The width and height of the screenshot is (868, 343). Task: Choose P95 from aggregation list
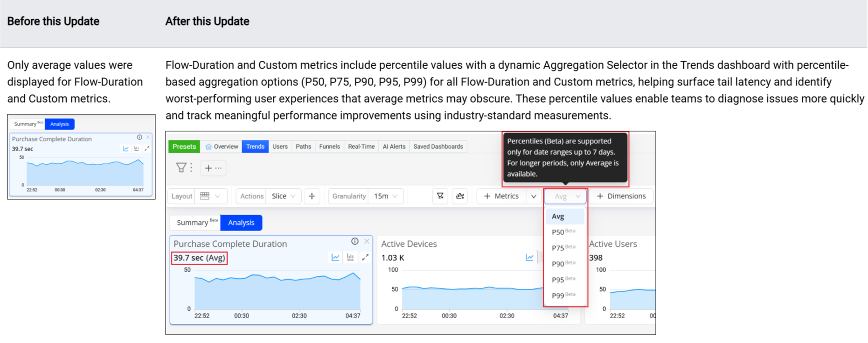click(558, 280)
